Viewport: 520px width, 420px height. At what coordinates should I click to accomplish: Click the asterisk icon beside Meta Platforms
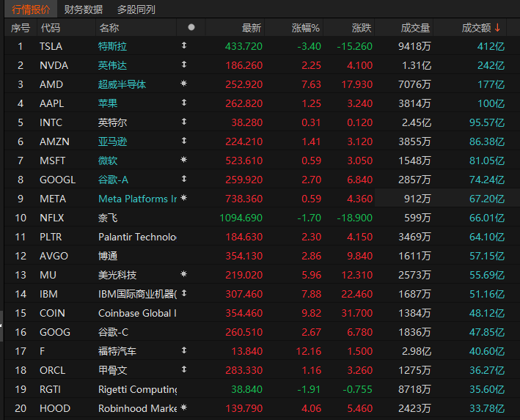tap(184, 199)
